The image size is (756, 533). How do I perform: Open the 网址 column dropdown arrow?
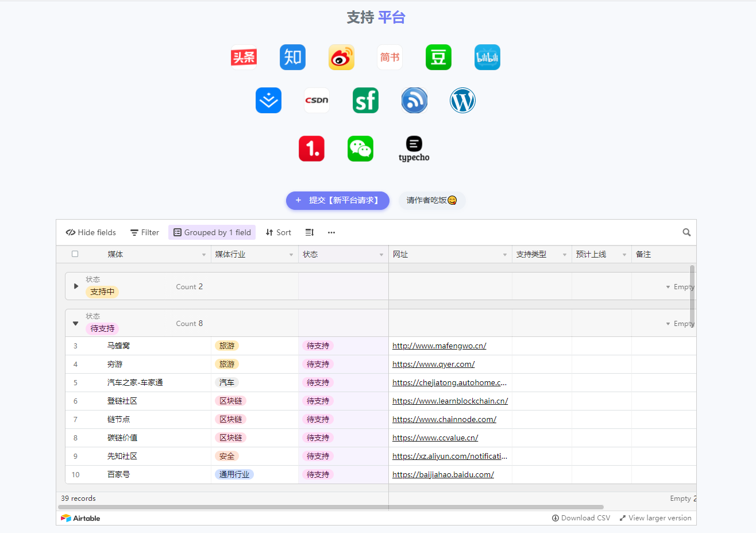[x=505, y=255]
